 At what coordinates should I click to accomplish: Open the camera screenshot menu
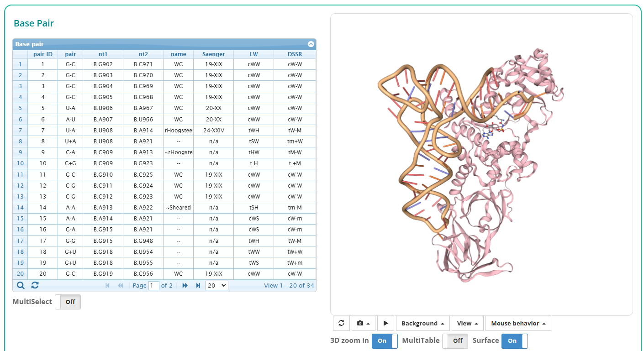(x=364, y=323)
